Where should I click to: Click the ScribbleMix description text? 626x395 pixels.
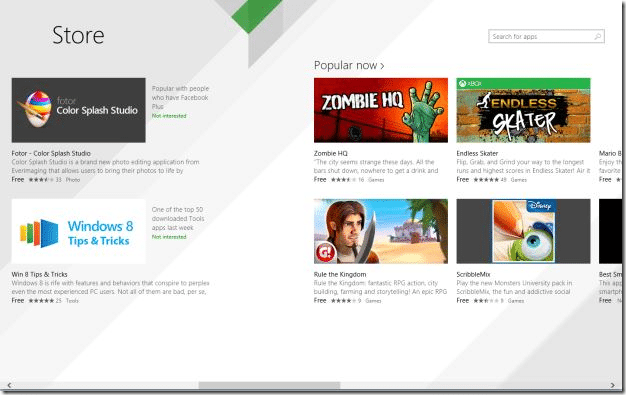514,288
